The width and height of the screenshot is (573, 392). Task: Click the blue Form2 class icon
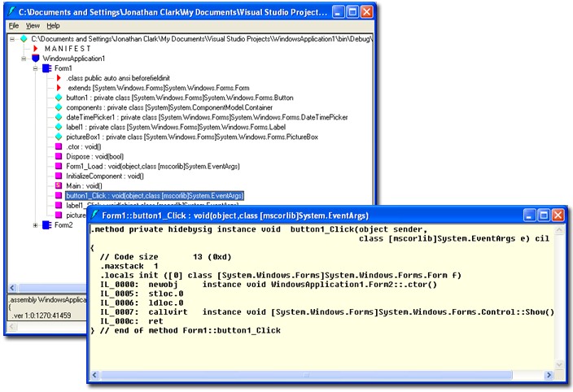point(47,225)
